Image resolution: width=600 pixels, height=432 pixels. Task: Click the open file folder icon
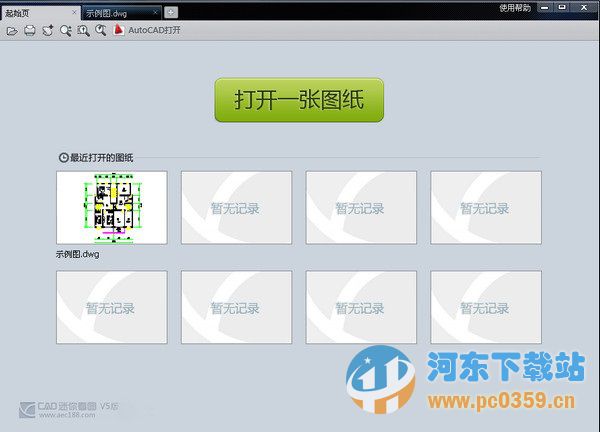pyautogui.click(x=12, y=31)
